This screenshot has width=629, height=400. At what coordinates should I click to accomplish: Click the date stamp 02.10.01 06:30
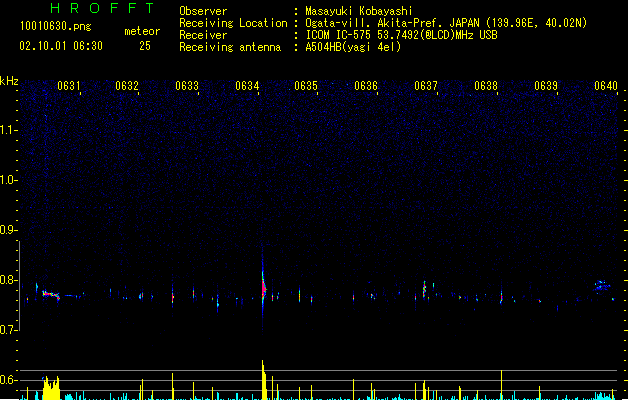(x=61, y=46)
